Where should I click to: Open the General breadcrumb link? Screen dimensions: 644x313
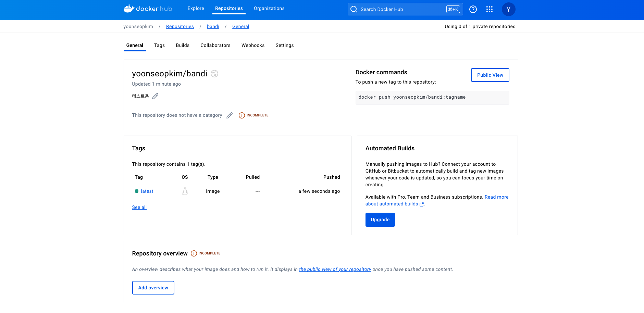241,26
